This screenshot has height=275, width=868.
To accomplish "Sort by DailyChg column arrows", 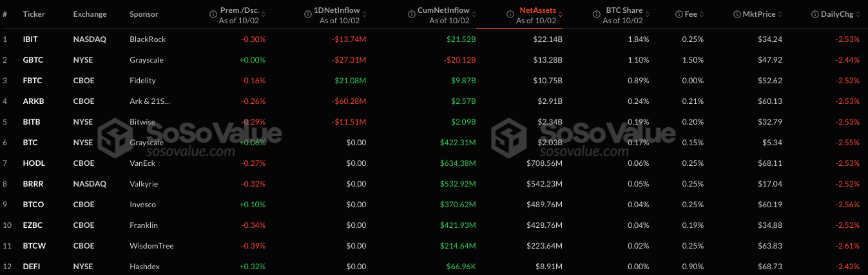I will (x=858, y=14).
